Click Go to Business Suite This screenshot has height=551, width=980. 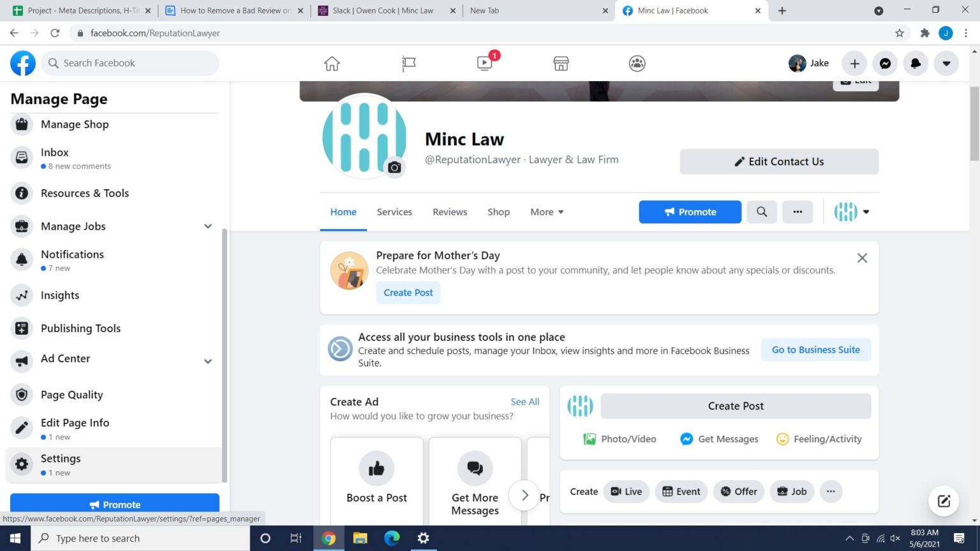coord(815,349)
